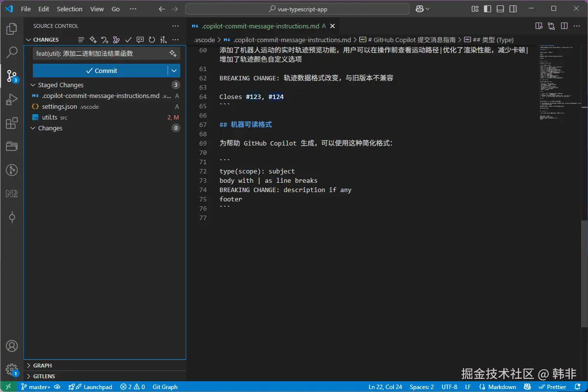This screenshot has width=588, height=392.
Task: Open Copilot dropdown chevron in title bar
Action: pyautogui.click(x=428, y=9)
